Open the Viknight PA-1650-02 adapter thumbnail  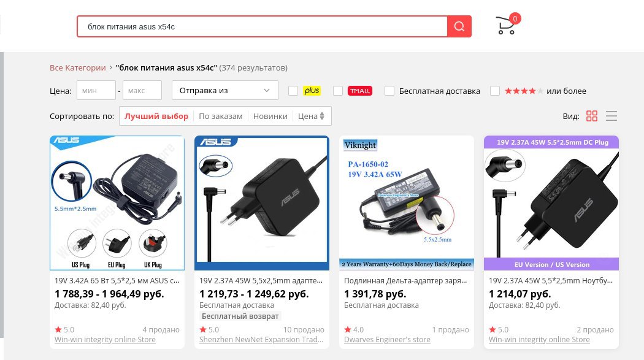pos(406,203)
